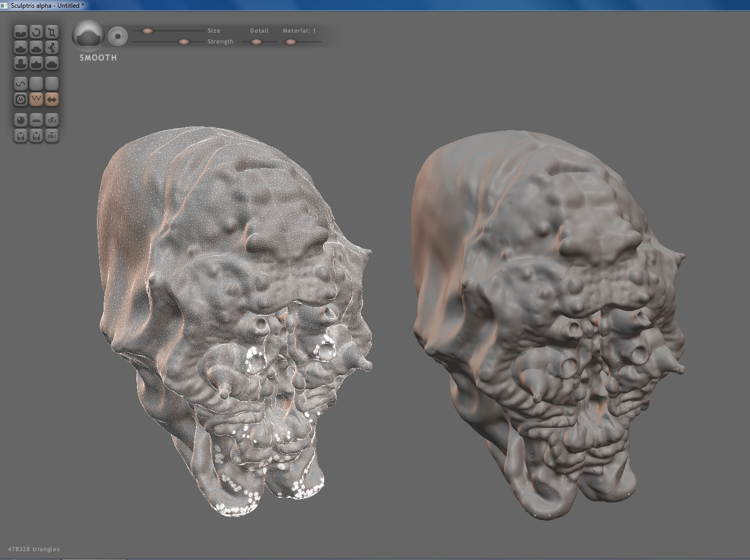Create a new sphere with ball icon
This screenshot has height=560, width=750.
[x=21, y=120]
